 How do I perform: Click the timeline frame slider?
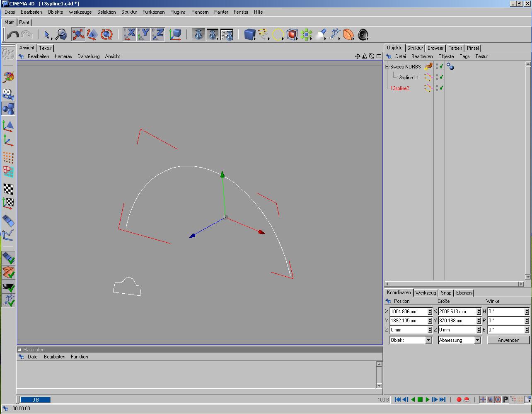(36, 400)
